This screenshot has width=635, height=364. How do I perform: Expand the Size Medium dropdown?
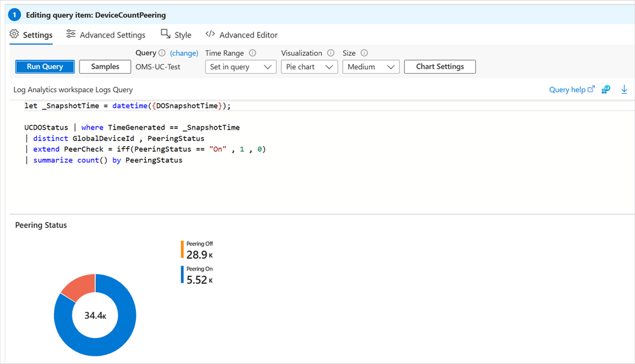pos(371,67)
